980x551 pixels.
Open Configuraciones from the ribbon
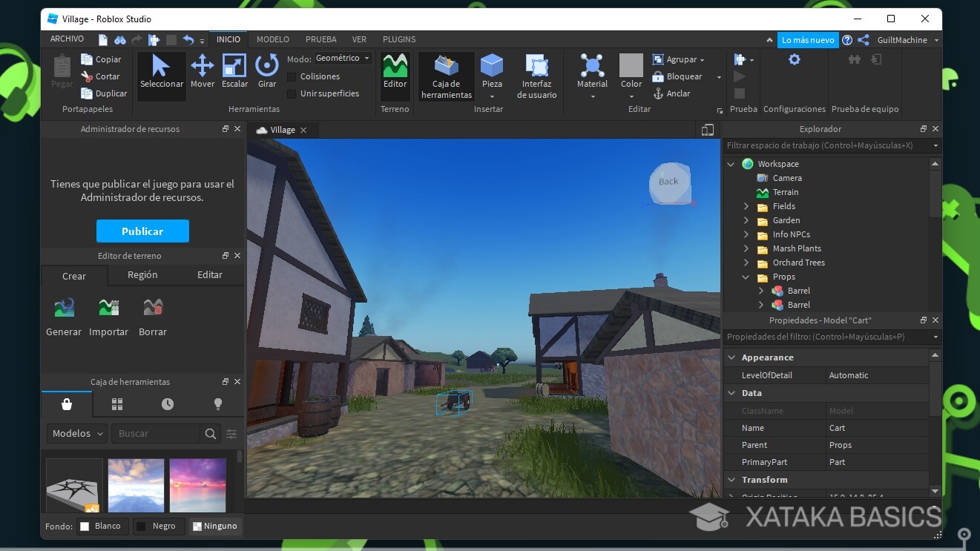(x=794, y=73)
